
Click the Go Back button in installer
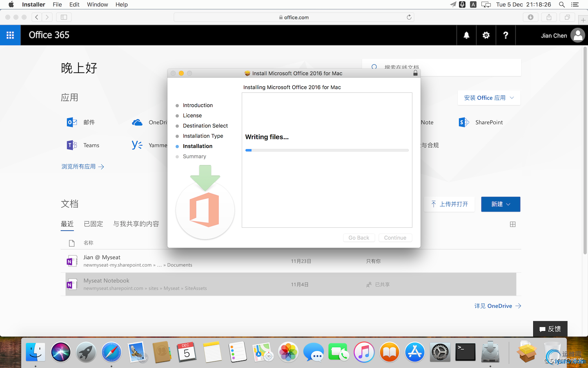click(x=359, y=238)
